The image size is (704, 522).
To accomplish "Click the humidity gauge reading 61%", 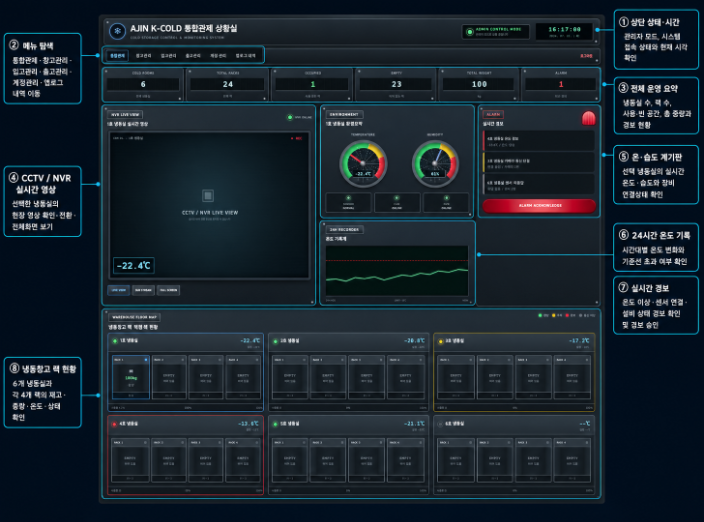I will click(435, 163).
